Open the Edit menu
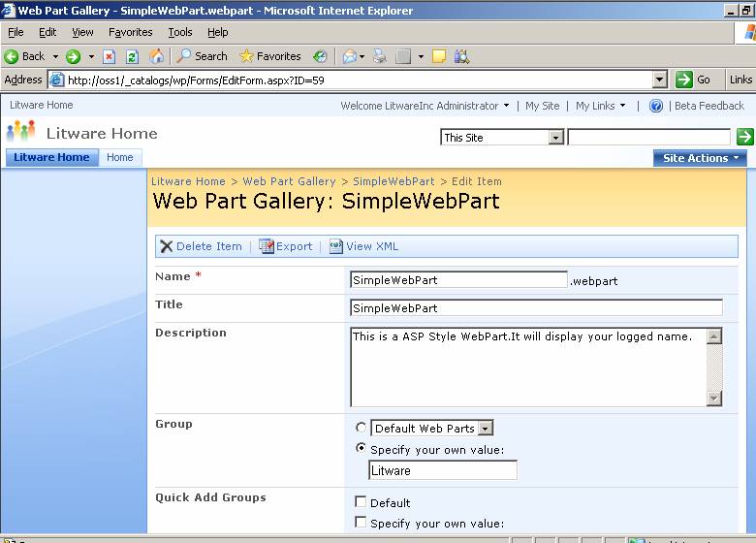The width and height of the screenshot is (756, 543). [x=47, y=32]
